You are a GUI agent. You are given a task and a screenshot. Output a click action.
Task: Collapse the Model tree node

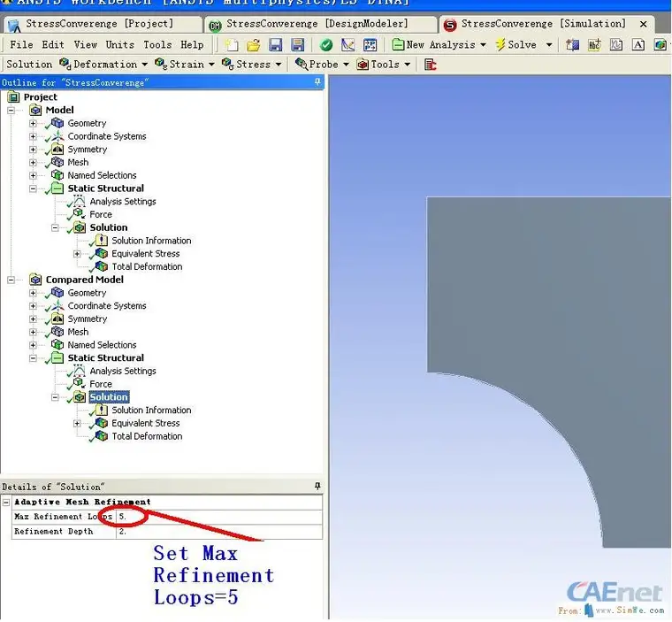11,111
